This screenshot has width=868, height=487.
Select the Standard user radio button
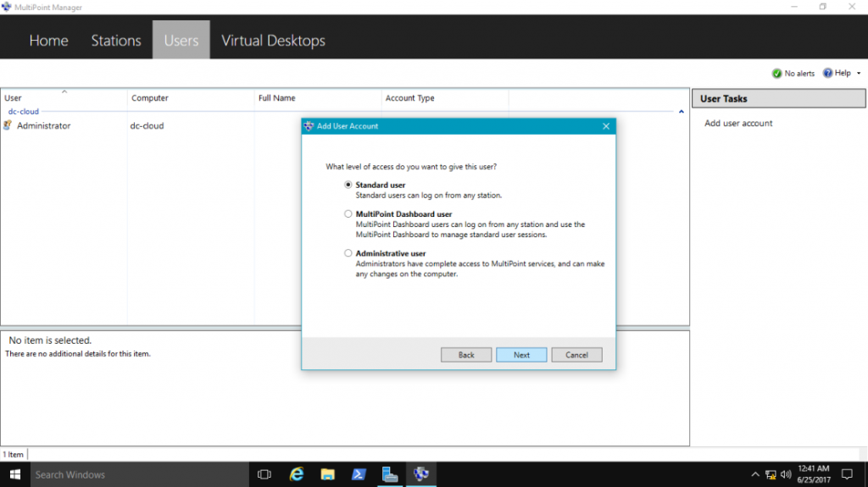[x=348, y=185]
